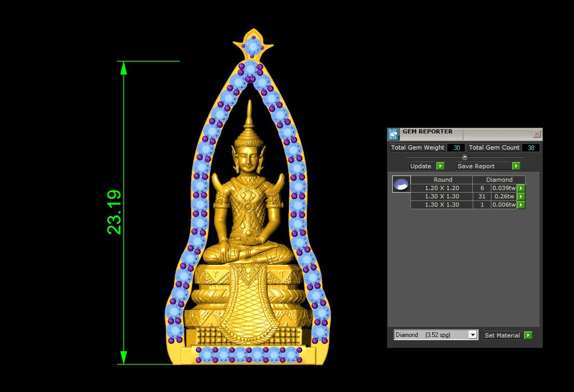Click the Total Gem Weight value .30
Image resolution: width=574 pixels, height=392 pixels.
pyautogui.click(x=456, y=147)
